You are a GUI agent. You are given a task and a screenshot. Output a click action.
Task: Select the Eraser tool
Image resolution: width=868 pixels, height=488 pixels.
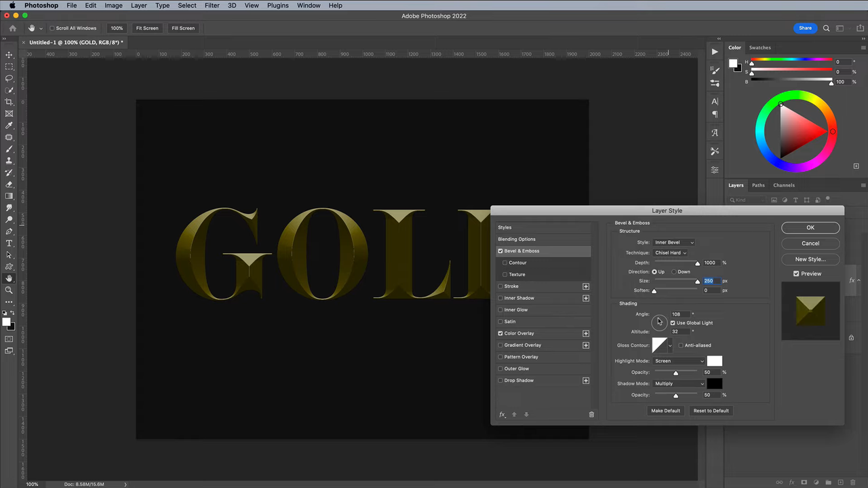[9, 184]
